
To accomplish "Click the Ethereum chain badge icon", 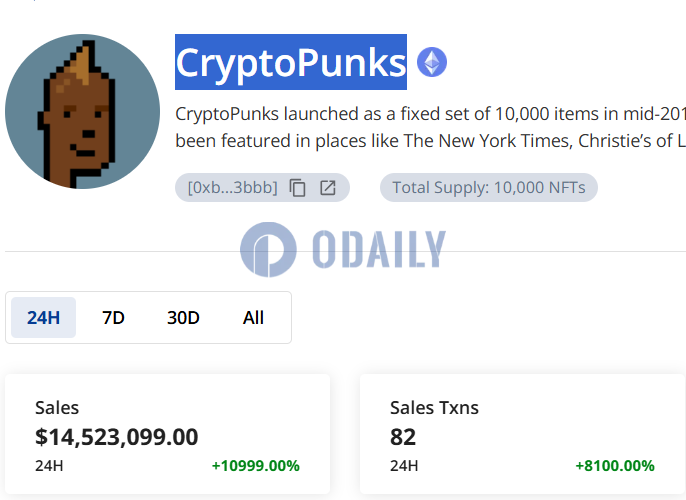I will click(432, 62).
